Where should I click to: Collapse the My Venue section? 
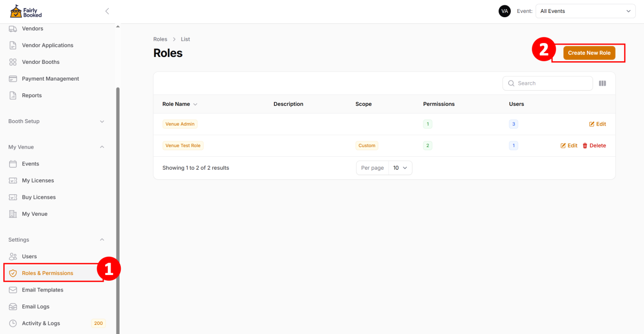click(102, 147)
